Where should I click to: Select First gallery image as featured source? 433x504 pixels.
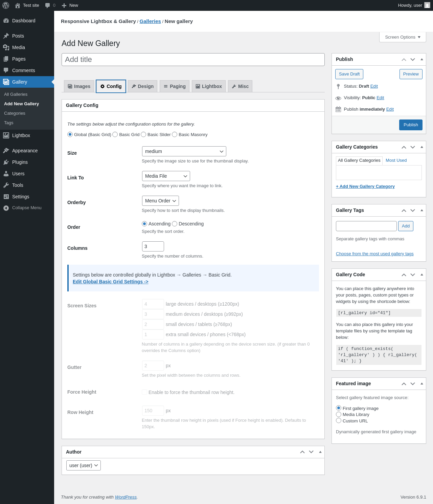pos(339,408)
